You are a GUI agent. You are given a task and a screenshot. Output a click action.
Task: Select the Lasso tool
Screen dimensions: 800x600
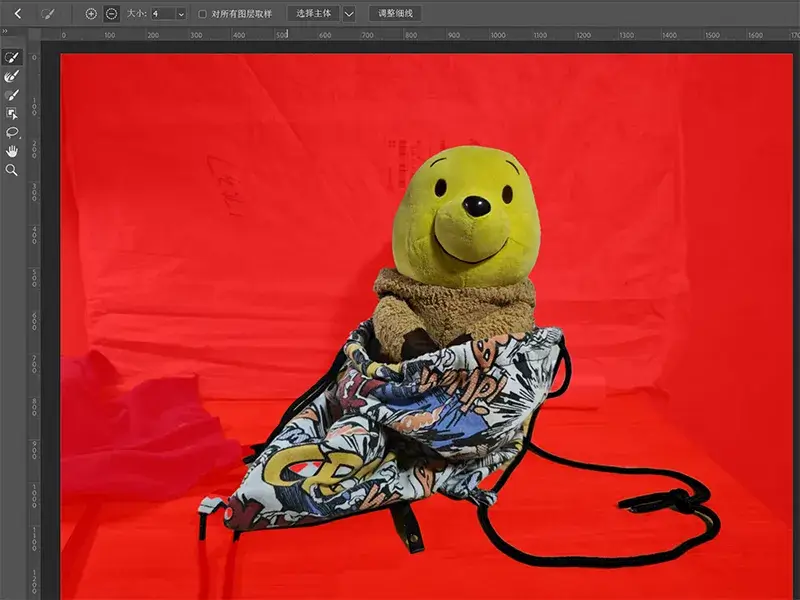[x=12, y=133]
